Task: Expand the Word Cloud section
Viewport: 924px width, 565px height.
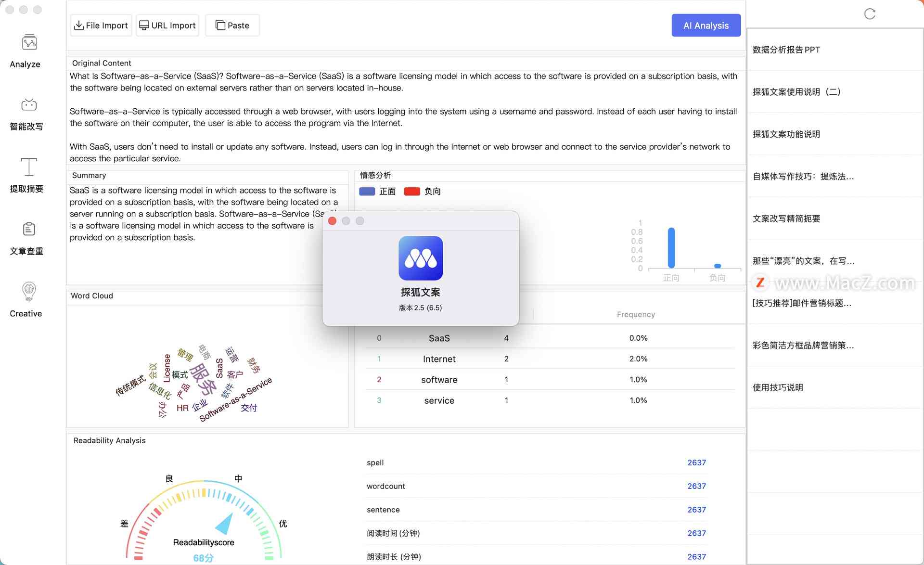Action: 93,295
